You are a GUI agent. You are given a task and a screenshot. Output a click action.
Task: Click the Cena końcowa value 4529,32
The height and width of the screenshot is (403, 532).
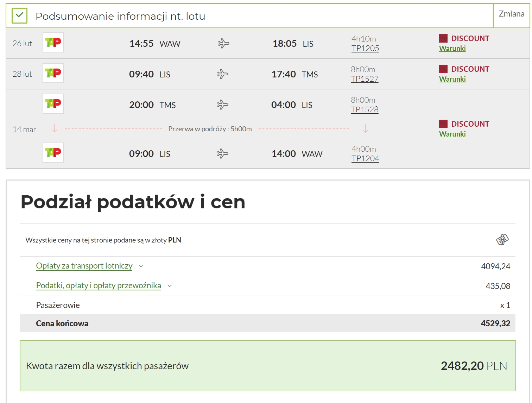(x=495, y=323)
